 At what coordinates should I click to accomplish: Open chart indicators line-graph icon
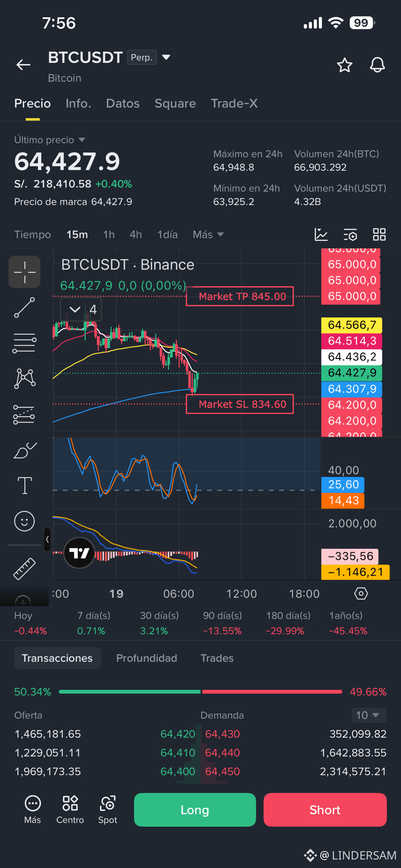point(321,234)
